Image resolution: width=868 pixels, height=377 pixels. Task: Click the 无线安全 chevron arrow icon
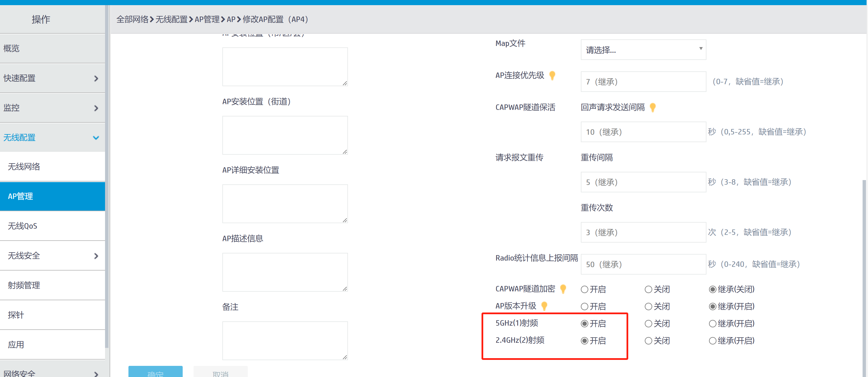(x=96, y=256)
